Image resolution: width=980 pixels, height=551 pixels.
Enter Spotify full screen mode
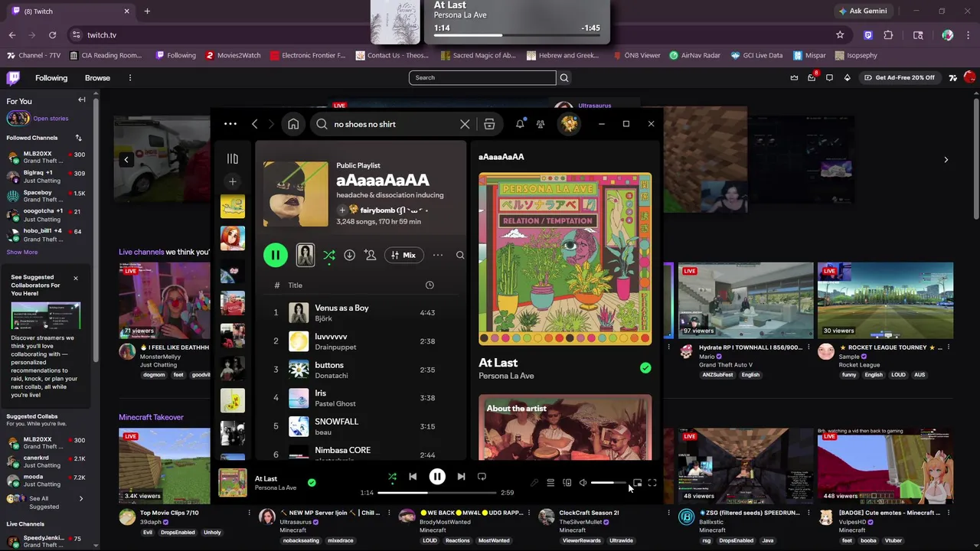click(652, 483)
